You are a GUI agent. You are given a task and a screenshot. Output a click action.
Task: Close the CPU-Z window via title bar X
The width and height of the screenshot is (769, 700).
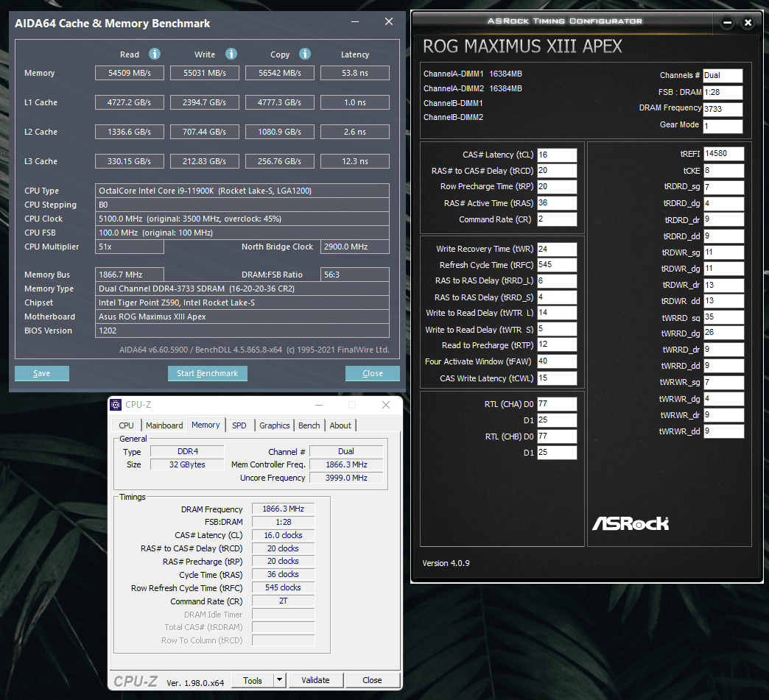point(386,405)
